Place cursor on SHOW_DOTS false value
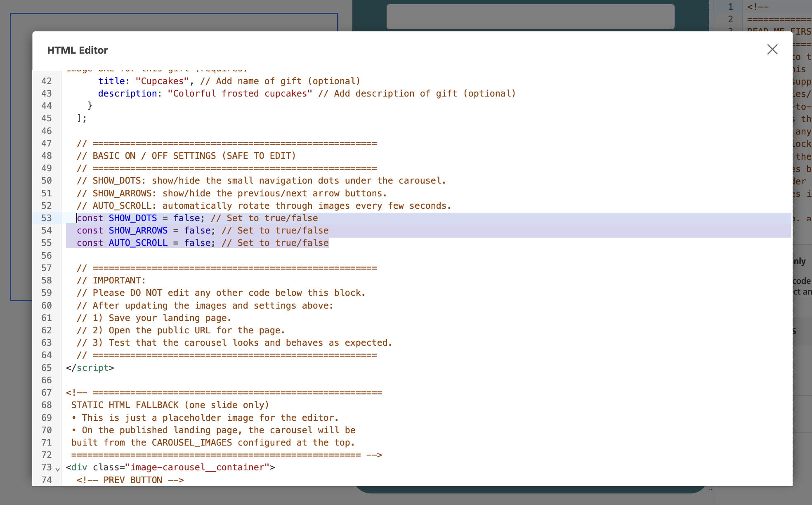Image resolution: width=812 pixels, height=505 pixels. [x=186, y=218]
